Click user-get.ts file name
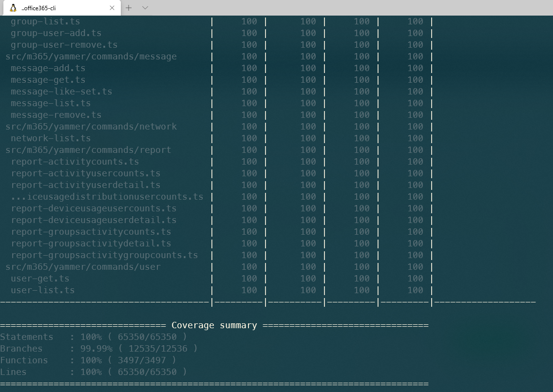 coord(40,279)
